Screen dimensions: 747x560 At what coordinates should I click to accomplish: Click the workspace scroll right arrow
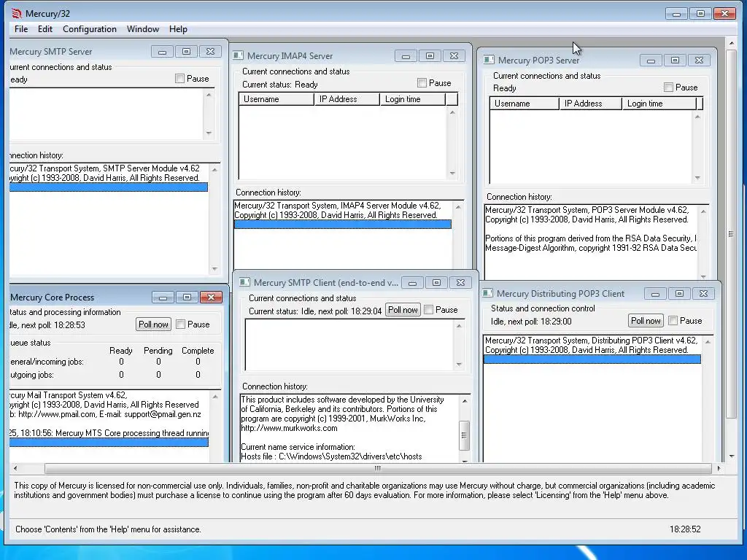point(719,469)
